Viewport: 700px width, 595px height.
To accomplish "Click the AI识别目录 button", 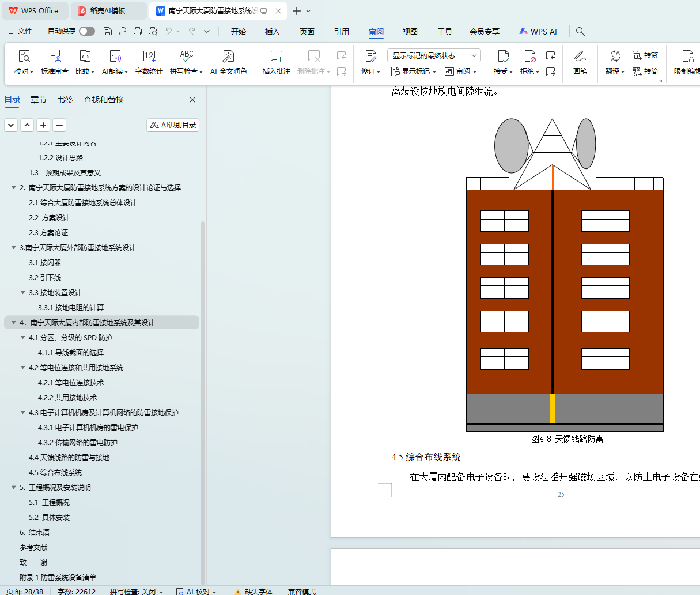I will 173,125.
